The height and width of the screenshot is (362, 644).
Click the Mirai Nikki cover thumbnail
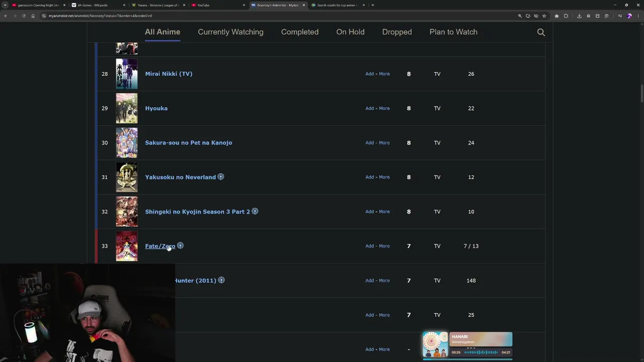pyautogui.click(x=127, y=74)
